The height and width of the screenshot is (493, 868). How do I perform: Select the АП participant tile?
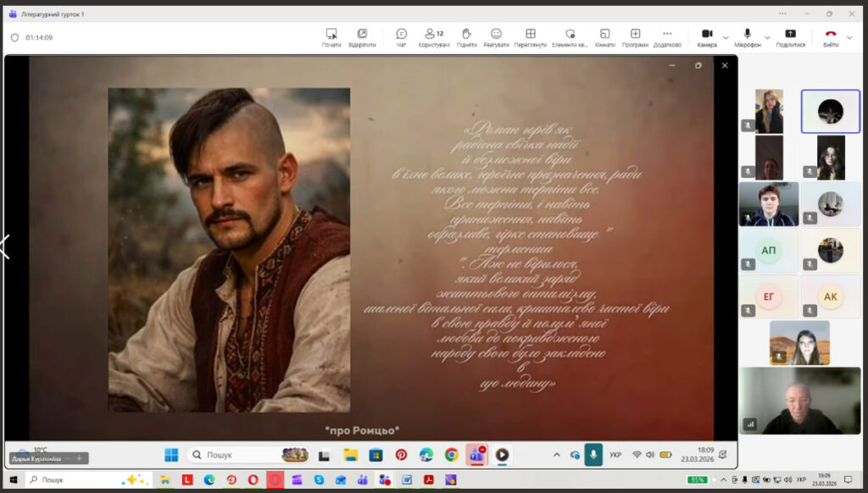(x=769, y=251)
